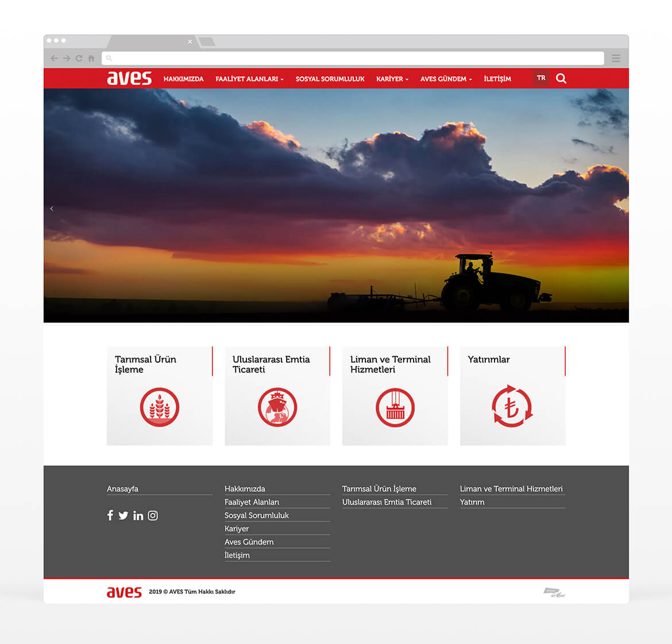
Task: Open the search magnifier in red navbar
Action: [x=561, y=79]
